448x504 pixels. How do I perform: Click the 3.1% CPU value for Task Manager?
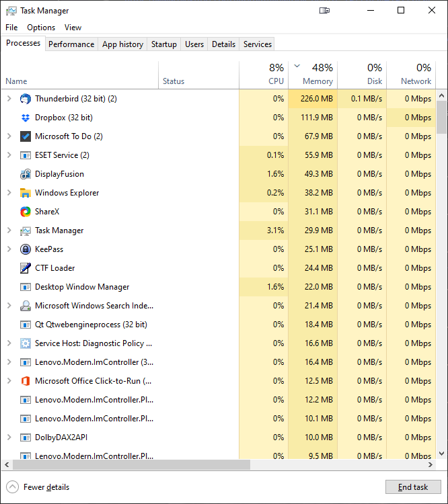(x=276, y=230)
